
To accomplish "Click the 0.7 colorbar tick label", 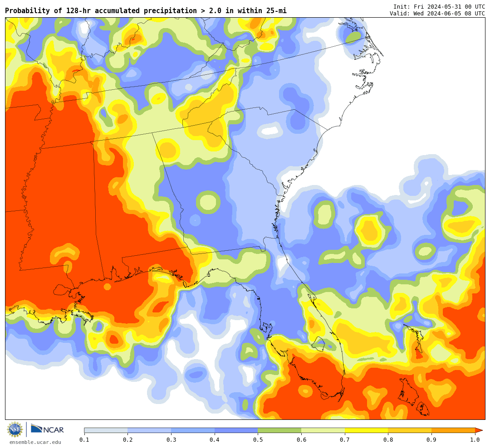I will tap(345, 440).
